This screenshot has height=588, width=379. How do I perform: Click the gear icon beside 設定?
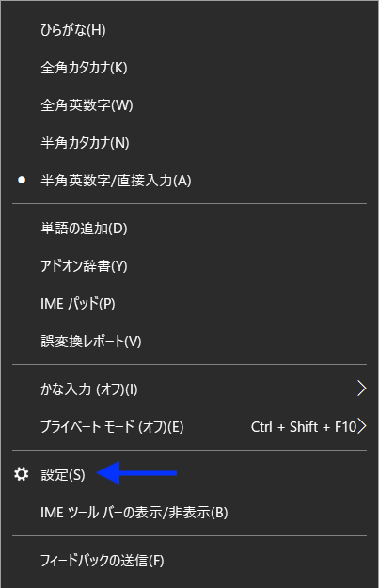pos(22,474)
